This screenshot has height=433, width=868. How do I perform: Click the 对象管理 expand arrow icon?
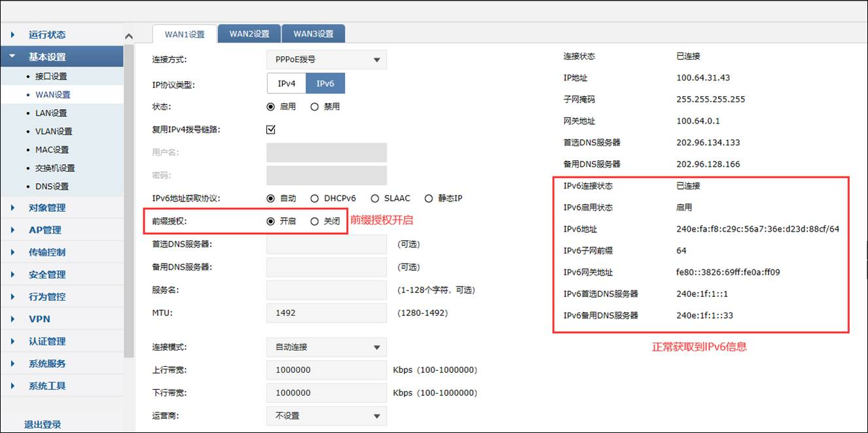pos(12,207)
